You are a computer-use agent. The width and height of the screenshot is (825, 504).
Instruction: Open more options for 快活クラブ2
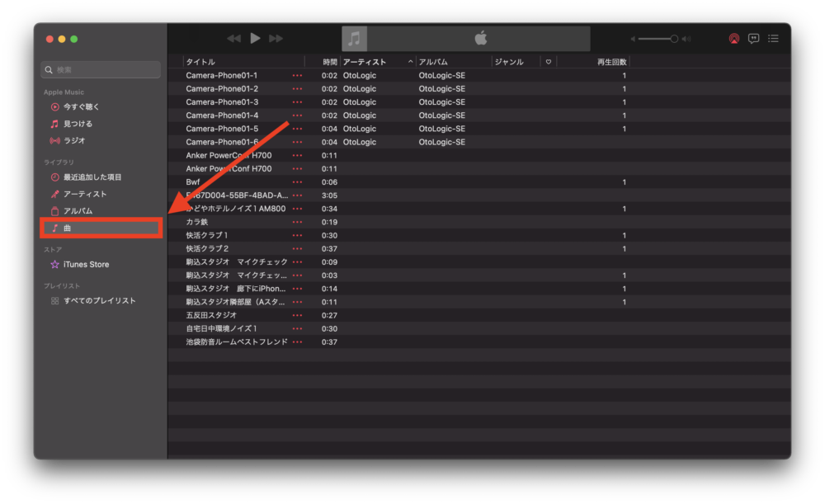point(297,249)
